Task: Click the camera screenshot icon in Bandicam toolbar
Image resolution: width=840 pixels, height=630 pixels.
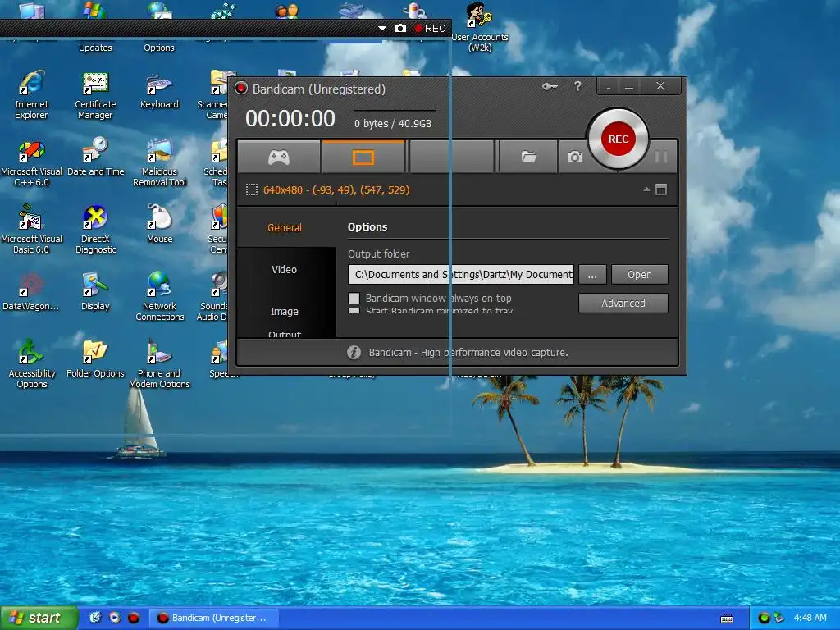Action: click(575, 157)
